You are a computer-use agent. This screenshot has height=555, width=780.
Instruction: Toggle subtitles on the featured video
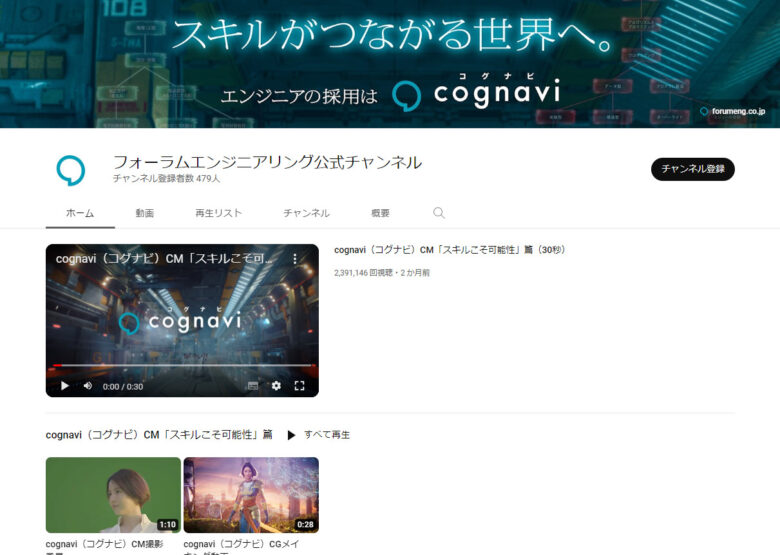(253, 386)
